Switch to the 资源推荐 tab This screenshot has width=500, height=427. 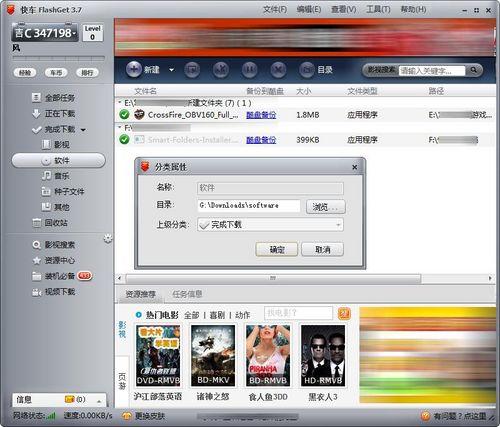[140, 294]
